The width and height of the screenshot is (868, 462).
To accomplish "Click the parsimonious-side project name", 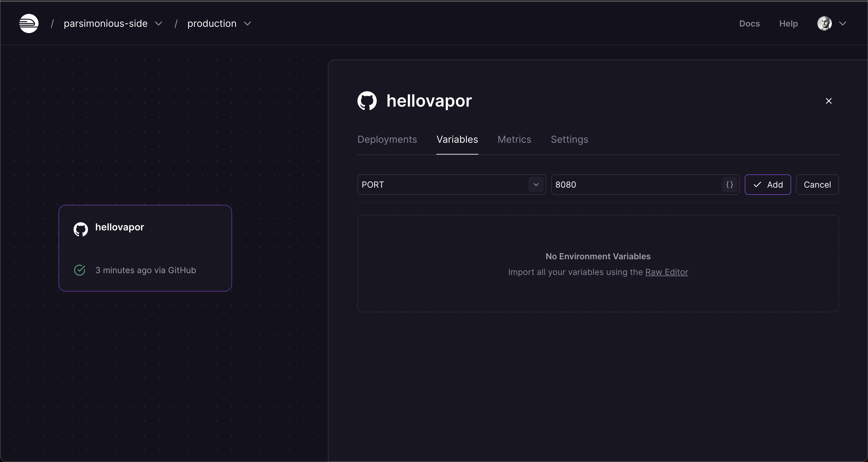I will (105, 23).
